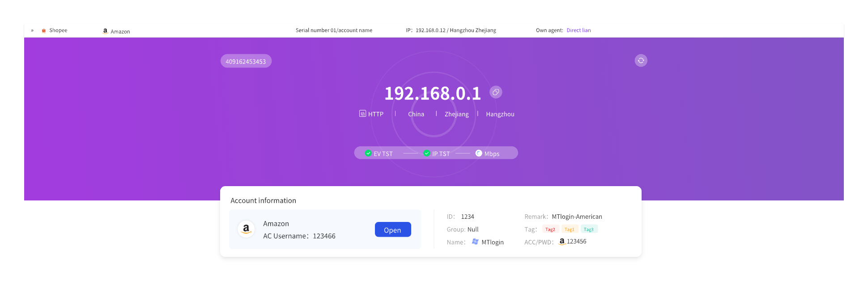Click the IP TST green checkmark
Viewport: 868px width, 281px height.
[427, 153]
